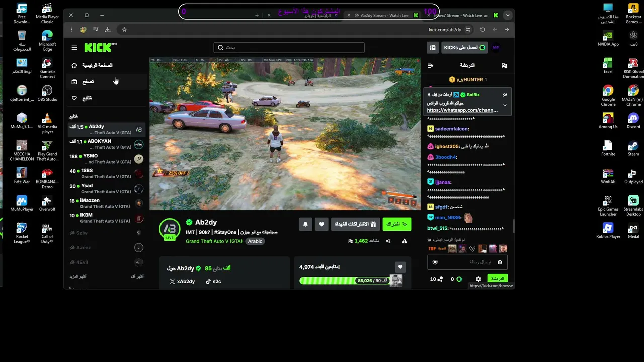644x362 pixels.
Task: Click the Gift Subscriptions button
Action: pos(355,224)
